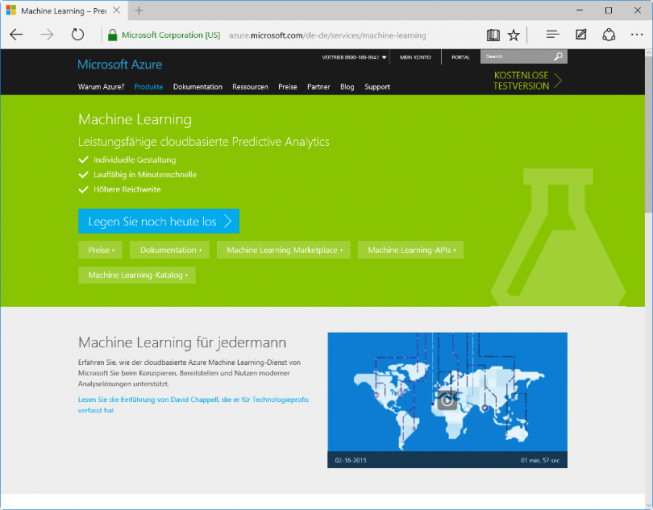Open the Portal link
This screenshot has width=653, height=510.
tap(461, 57)
